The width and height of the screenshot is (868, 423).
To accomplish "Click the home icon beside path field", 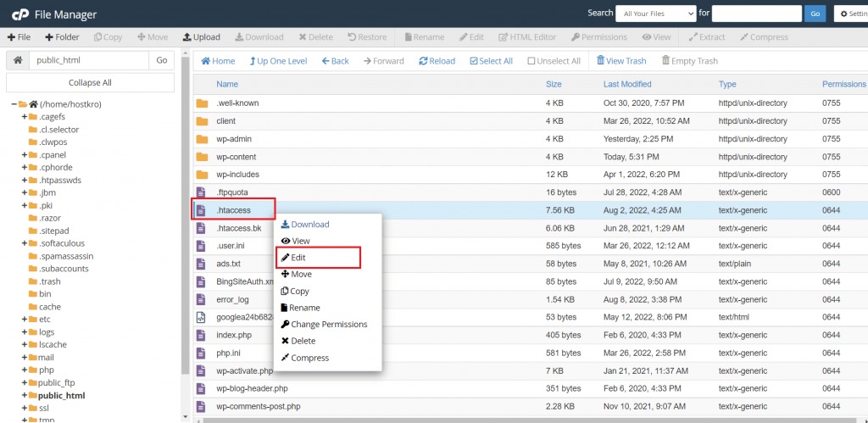I will coord(18,60).
